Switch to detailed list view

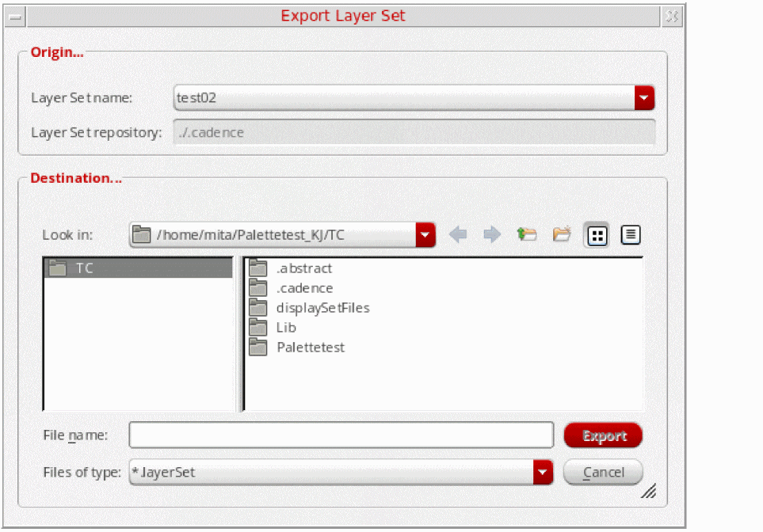(x=631, y=235)
